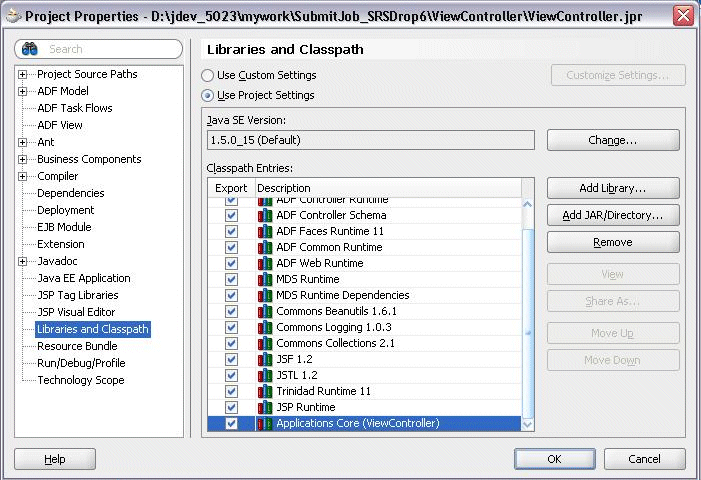Open Run/Debug/Profile settings
The image size is (701, 480).
click(x=81, y=363)
